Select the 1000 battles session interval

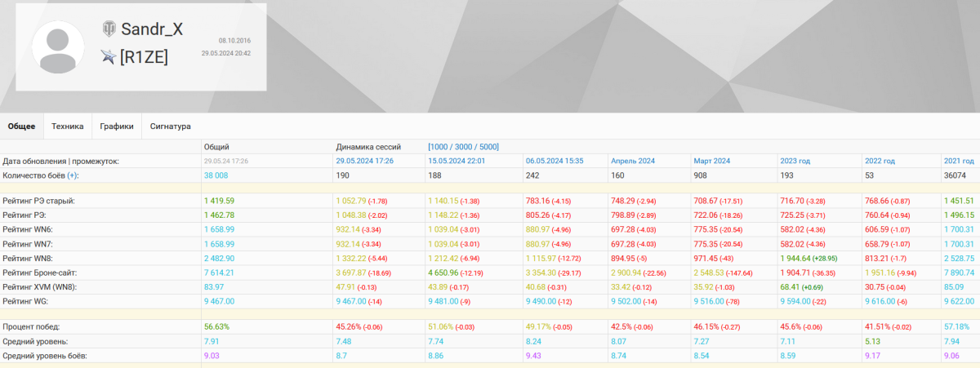(x=440, y=147)
